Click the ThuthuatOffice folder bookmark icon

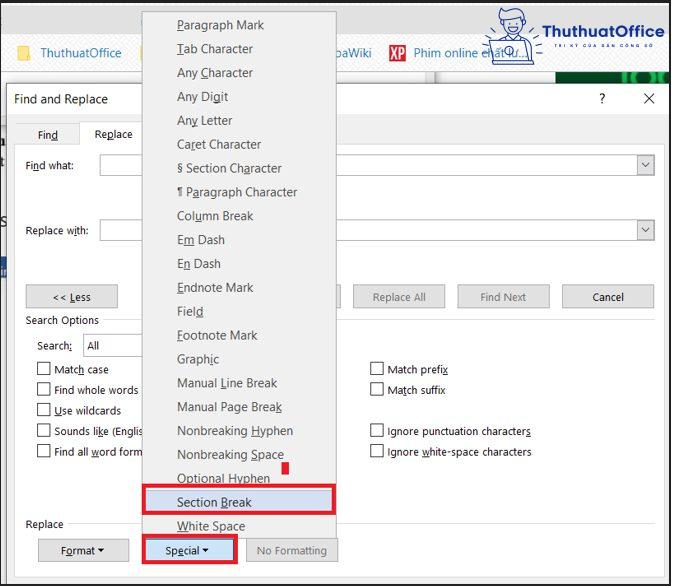[x=24, y=53]
